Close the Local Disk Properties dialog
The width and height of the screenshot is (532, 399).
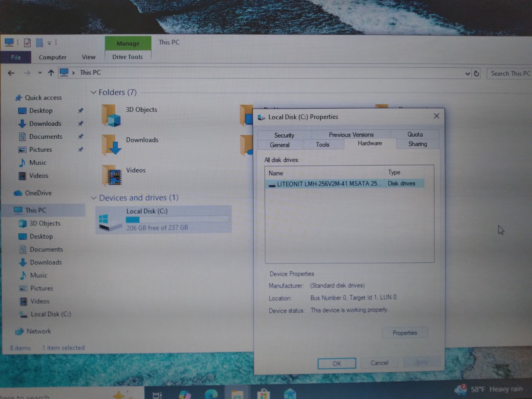coord(437,116)
